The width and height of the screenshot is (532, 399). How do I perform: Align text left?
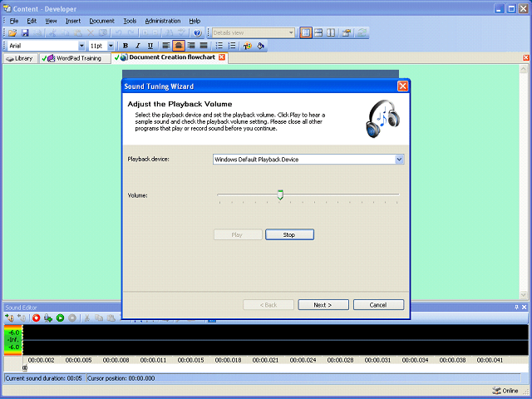pyautogui.click(x=166, y=46)
